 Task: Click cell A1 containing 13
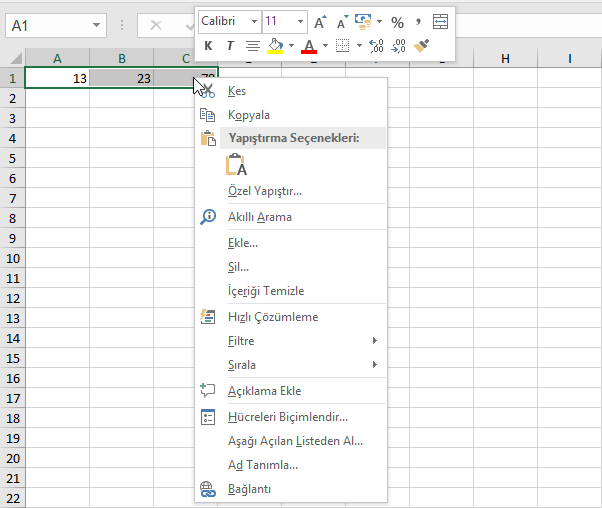(x=57, y=78)
